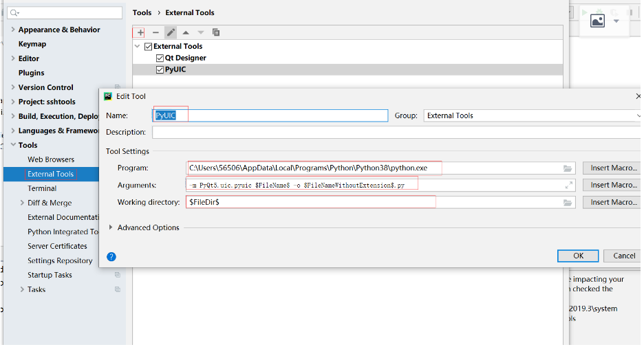Uncheck the Qt Designer checkbox

pos(160,58)
